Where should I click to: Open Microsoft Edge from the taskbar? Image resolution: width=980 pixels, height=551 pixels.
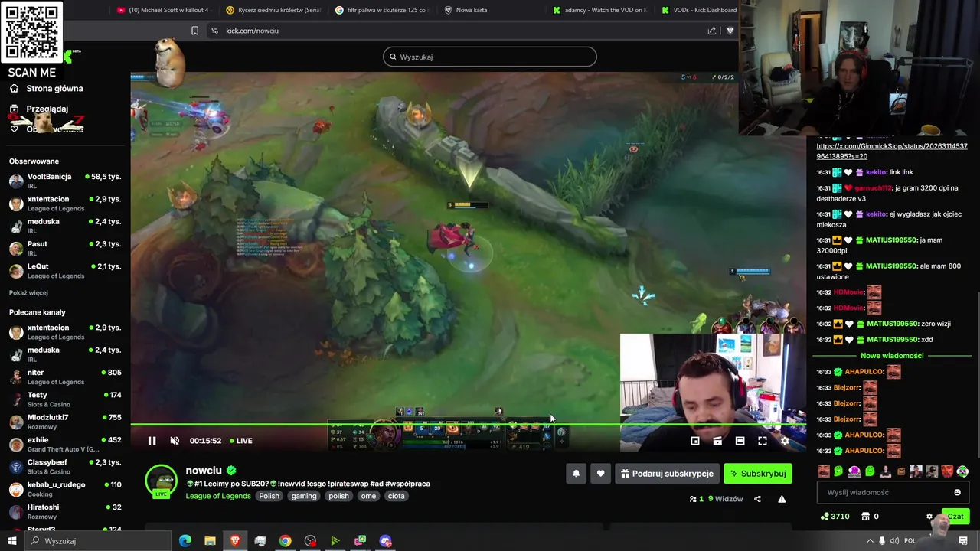point(185,541)
